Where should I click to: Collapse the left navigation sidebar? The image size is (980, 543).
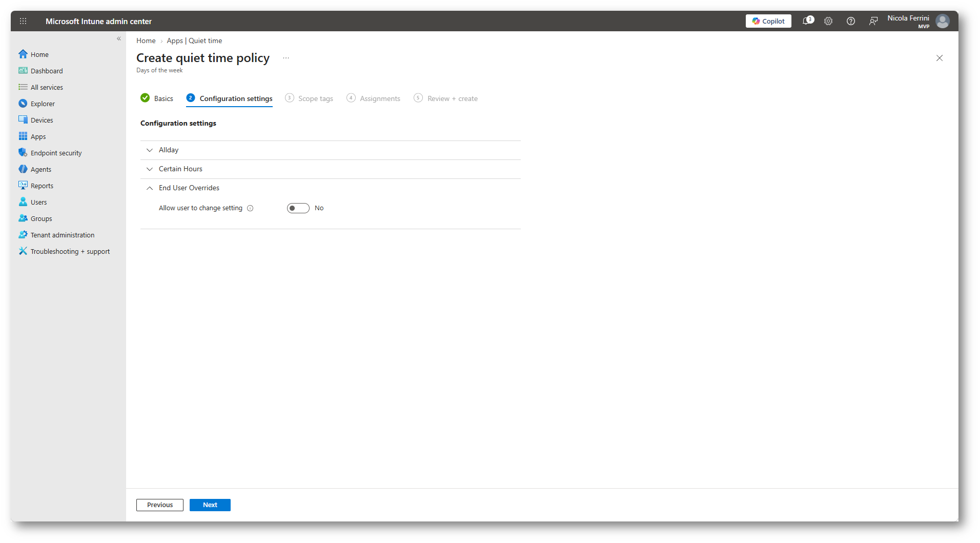(119, 38)
